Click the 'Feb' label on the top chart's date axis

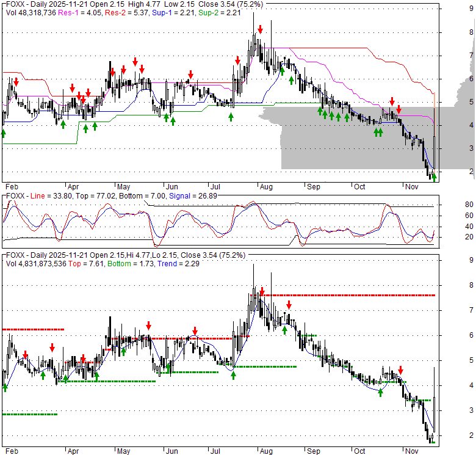point(12,187)
